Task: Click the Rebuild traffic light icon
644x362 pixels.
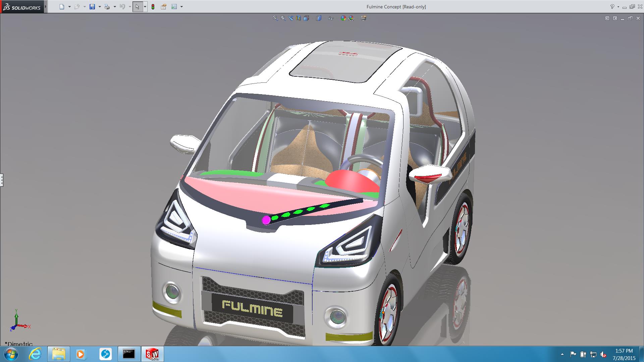Action: point(153,7)
